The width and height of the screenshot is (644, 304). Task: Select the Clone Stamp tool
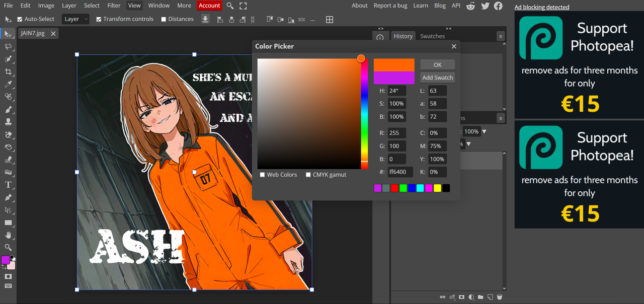(x=8, y=122)
